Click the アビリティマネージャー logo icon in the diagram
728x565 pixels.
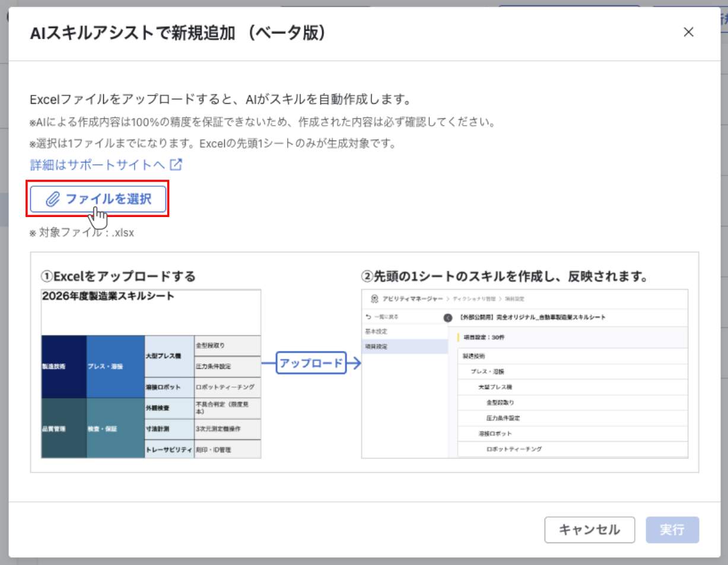(374, 299)
